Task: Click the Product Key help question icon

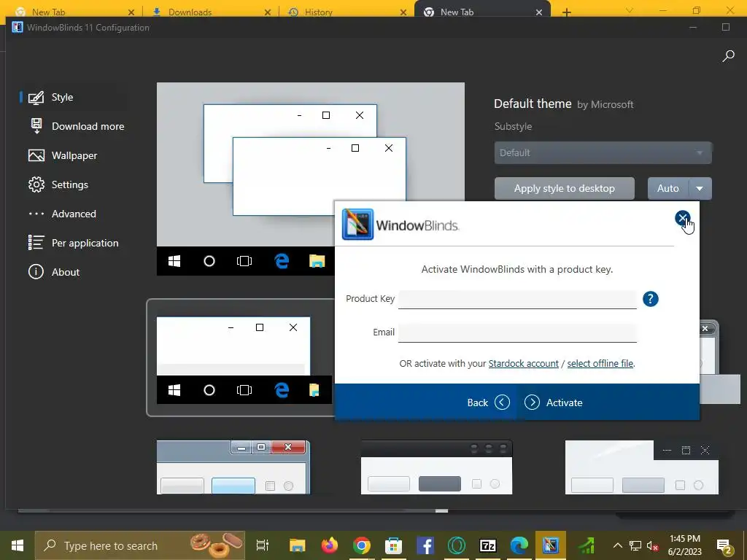Action: [x=650, y=299]
